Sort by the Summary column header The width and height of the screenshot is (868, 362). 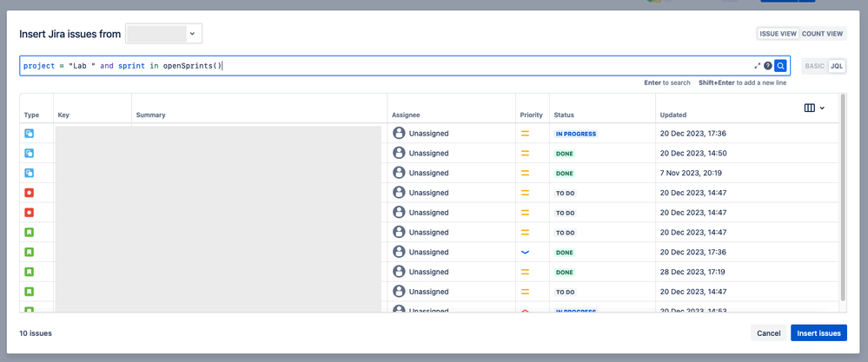(x=150, y=115)
